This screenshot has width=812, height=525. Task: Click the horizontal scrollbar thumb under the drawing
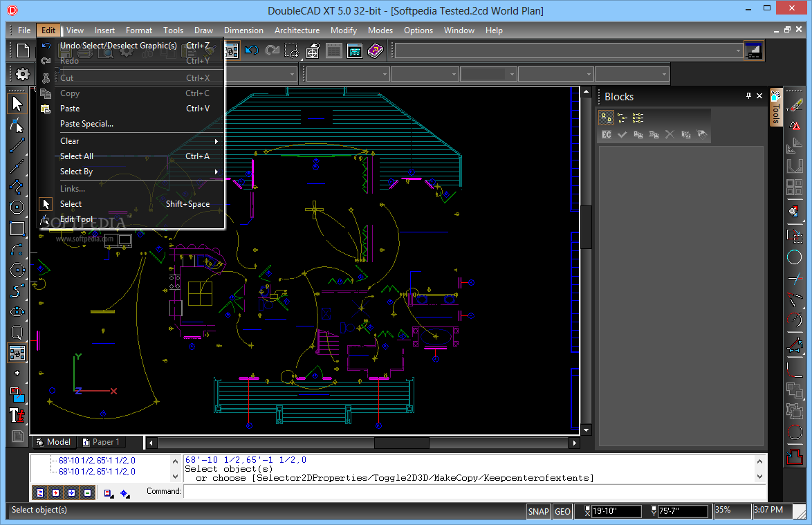click(x=401, y=443)
